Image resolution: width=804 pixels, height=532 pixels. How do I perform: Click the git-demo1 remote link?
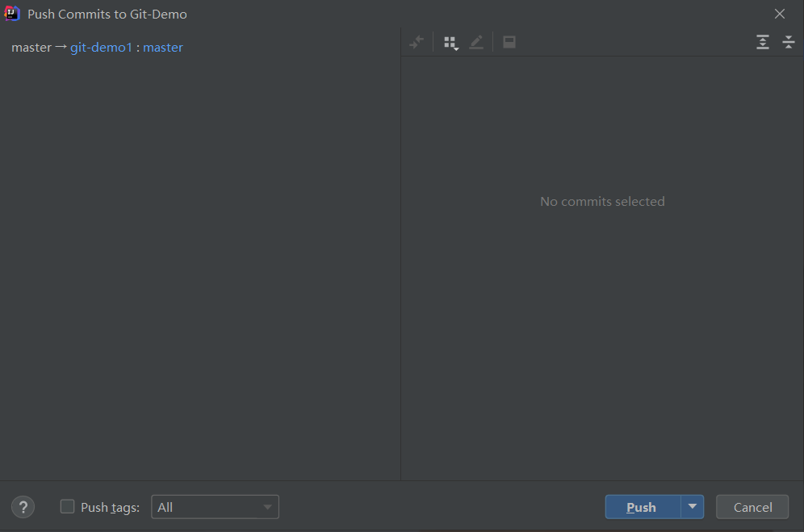101,47
